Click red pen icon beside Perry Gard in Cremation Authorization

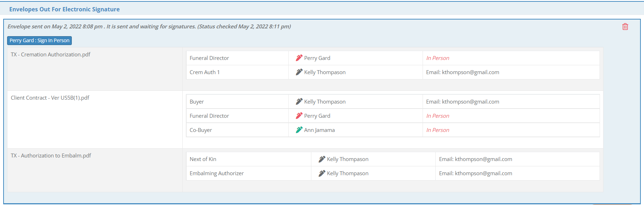point(299,58)
